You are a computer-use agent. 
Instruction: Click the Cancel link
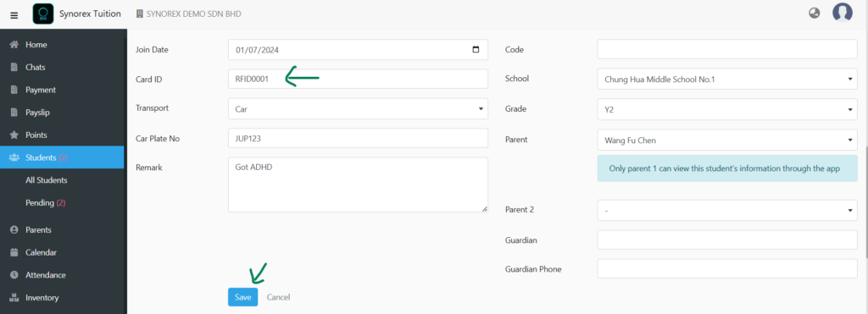[278, 297]
